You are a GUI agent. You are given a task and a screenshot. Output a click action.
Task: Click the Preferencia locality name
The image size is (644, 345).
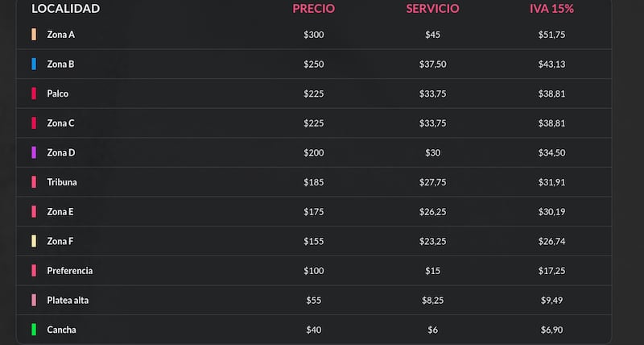point(69,271)
